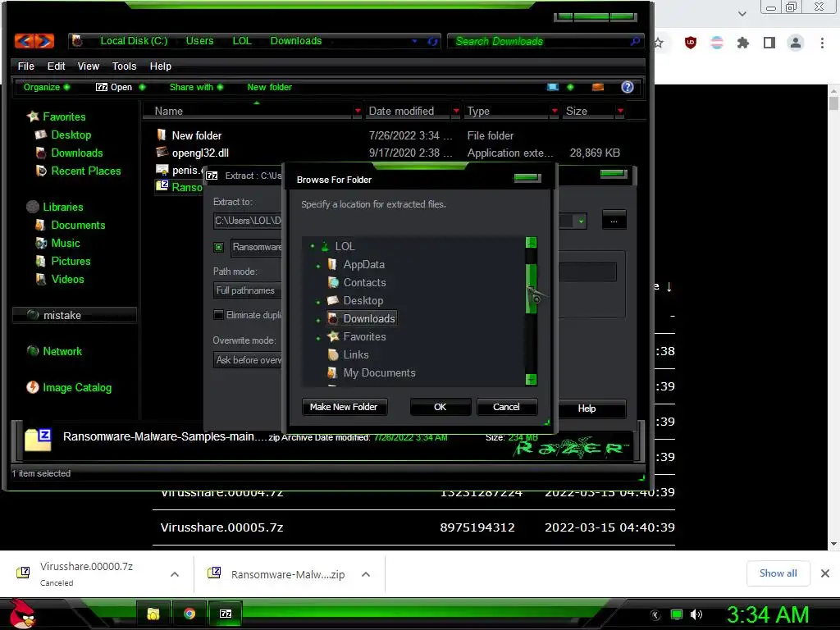
Task: Open file explorer from taskbar
Action: tap(153, 614)
